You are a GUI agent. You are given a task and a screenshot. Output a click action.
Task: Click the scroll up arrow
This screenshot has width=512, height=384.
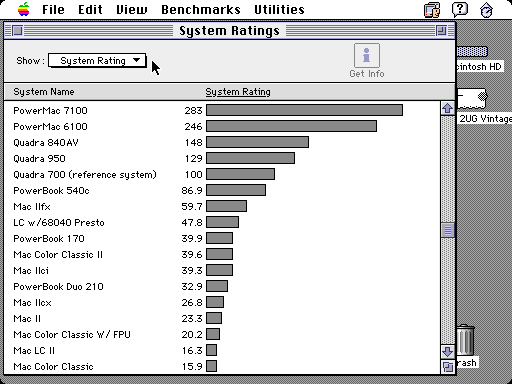447,108
